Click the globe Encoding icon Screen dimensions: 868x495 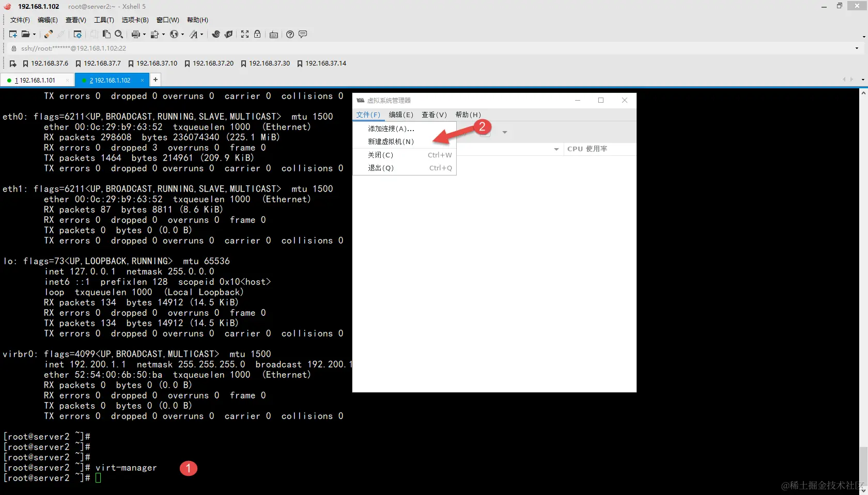point(174,34)
